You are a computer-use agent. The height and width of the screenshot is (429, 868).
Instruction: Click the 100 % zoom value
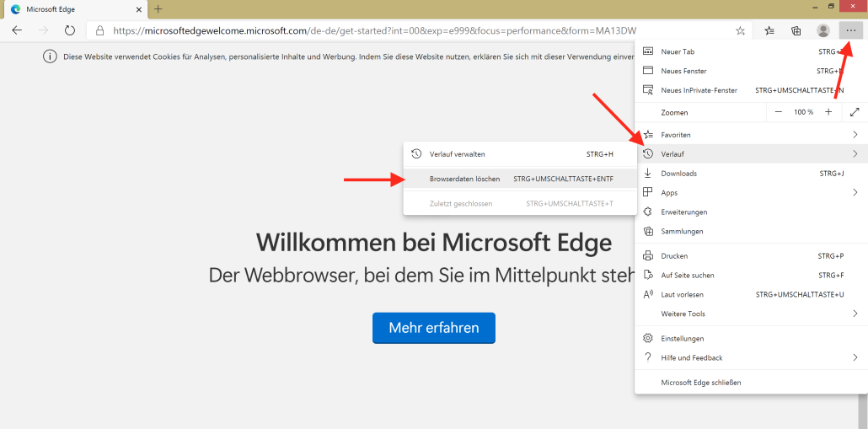coord(803,112)
